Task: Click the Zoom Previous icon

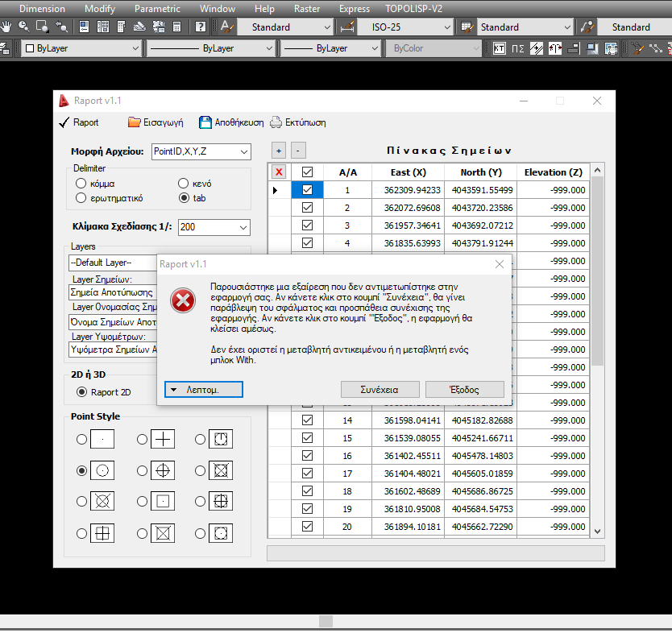Action: coord(61,27)
